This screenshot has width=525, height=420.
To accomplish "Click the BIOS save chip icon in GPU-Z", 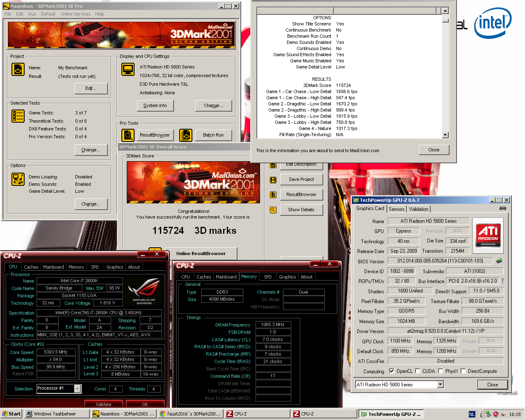I will 499,261.
